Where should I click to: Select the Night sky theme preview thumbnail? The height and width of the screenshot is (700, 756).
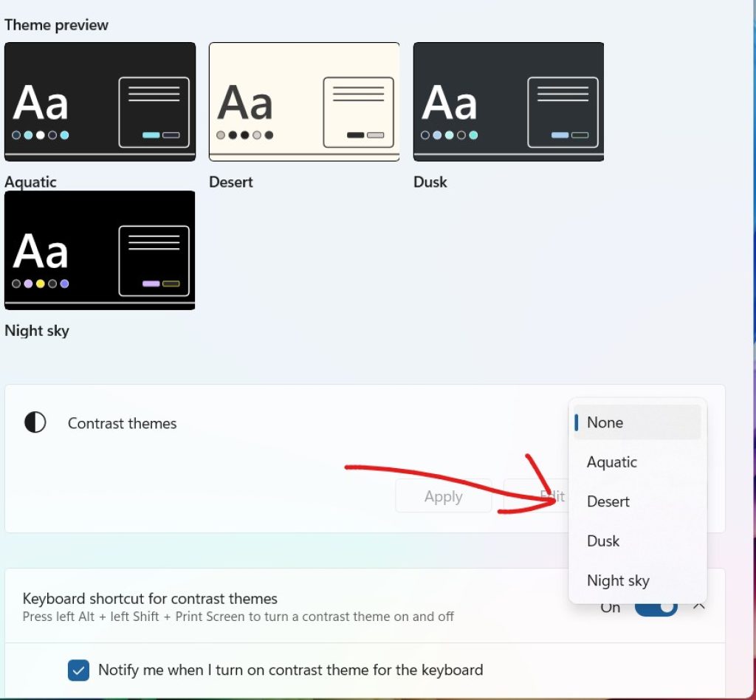(100, 250)
